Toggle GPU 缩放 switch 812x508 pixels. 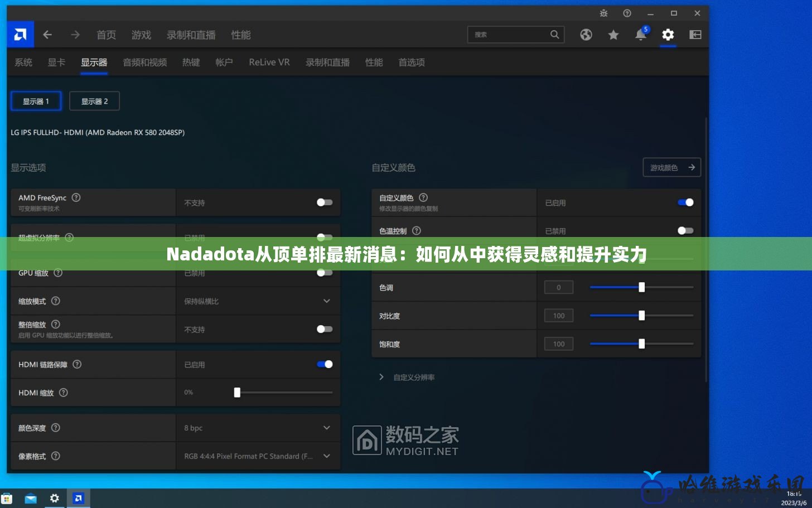[x=325, y=273]
